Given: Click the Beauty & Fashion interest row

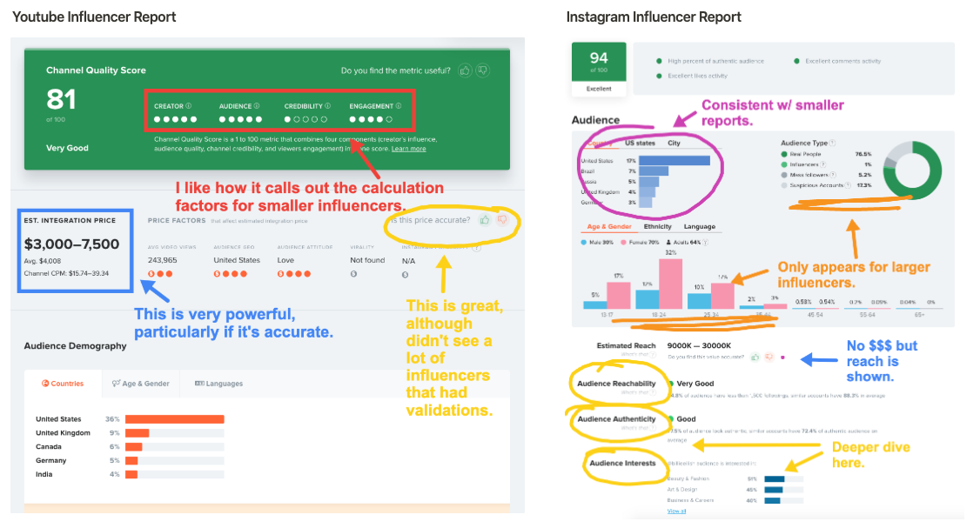Looking at the screenshot, I should [735, 478].
